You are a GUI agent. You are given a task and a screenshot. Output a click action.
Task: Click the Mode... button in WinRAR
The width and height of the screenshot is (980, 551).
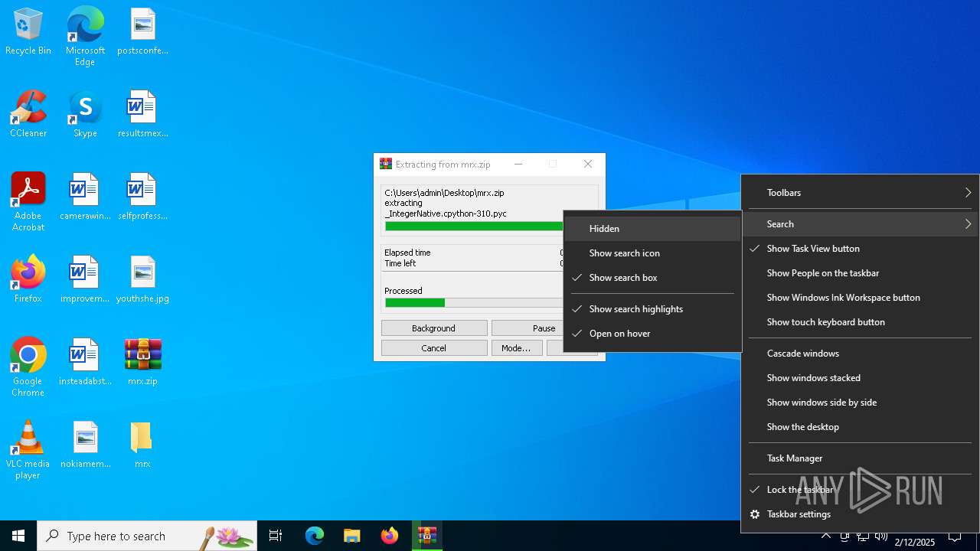point(517,348)
